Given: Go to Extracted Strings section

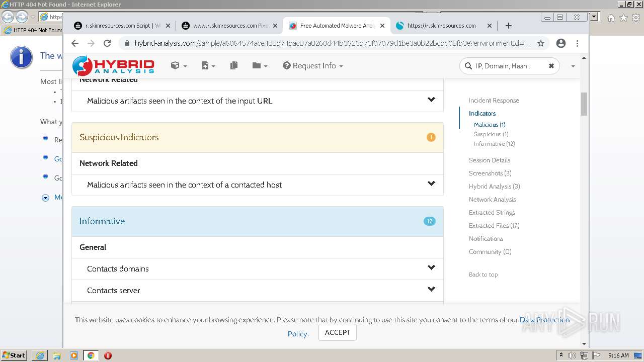Looking at the screenshot, I should (492, 213).
